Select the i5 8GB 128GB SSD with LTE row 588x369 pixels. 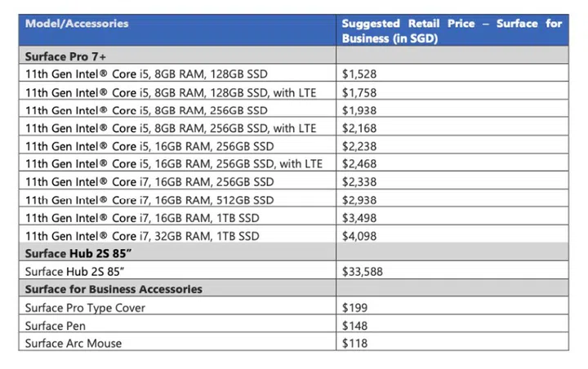tap(171, 92)
